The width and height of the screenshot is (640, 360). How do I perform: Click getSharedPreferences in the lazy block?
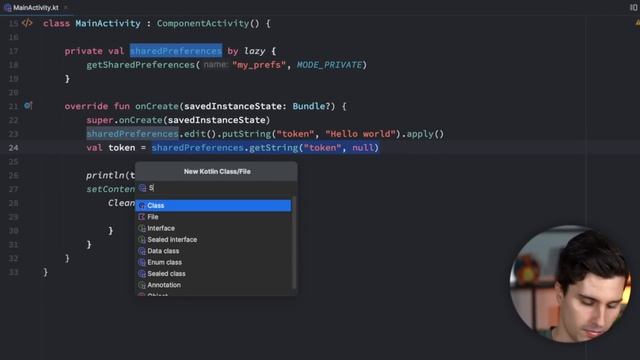[x=140, y=65]
